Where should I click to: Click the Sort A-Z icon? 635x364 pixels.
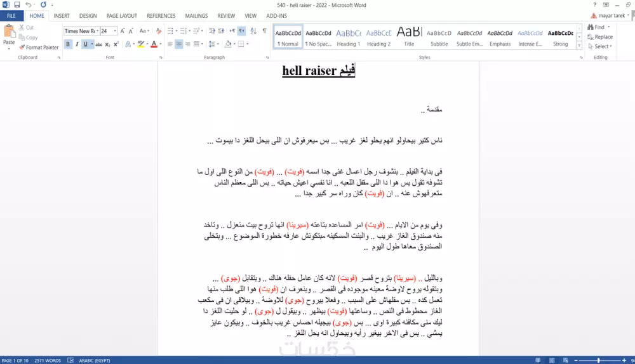[x=253, y=31]
